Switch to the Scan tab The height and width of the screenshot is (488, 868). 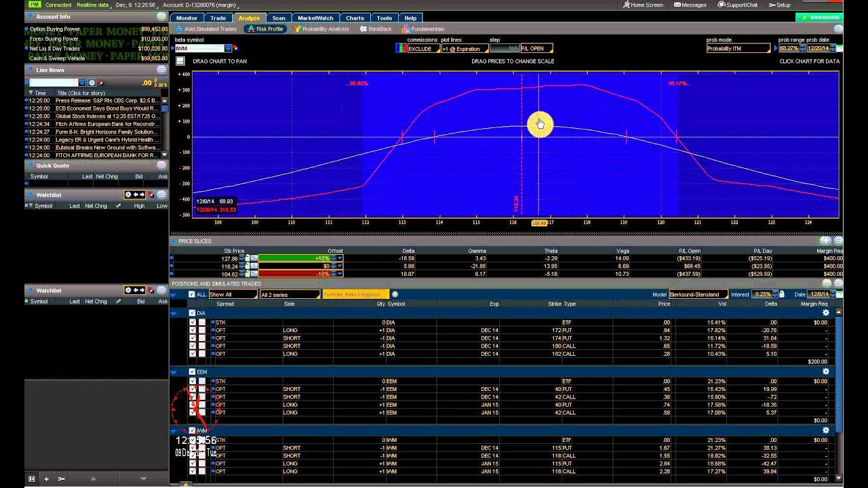(278, 18)
